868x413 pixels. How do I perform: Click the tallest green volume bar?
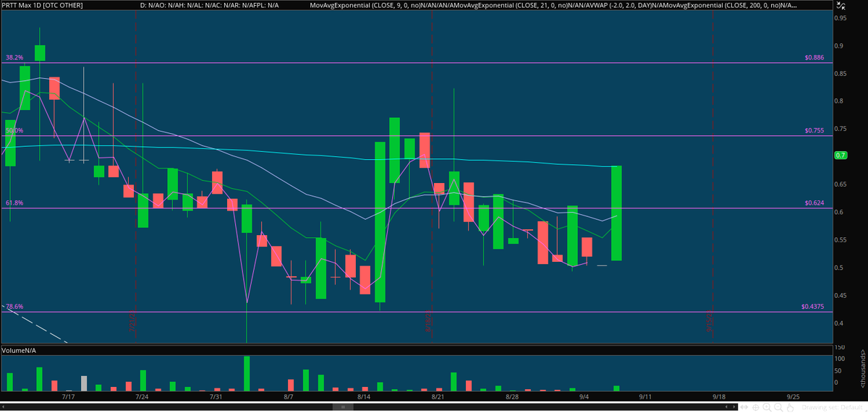point(247,373)
